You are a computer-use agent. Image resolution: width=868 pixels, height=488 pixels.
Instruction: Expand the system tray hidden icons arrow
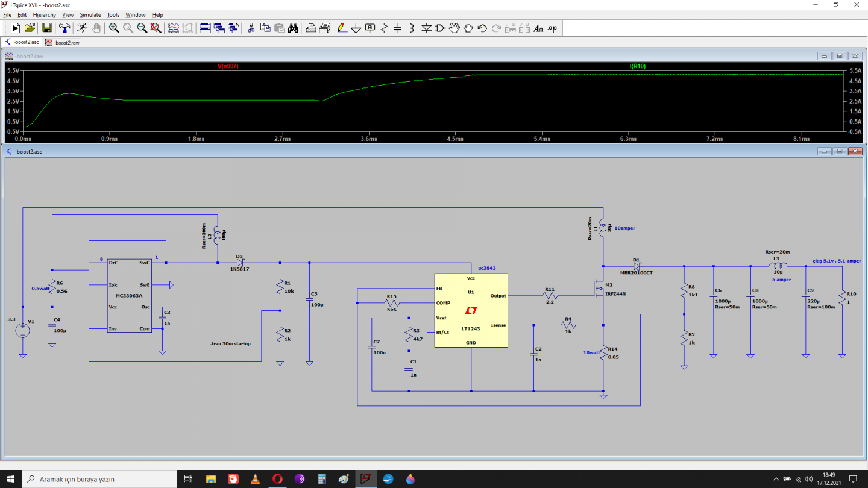click(x=776, y=479)
